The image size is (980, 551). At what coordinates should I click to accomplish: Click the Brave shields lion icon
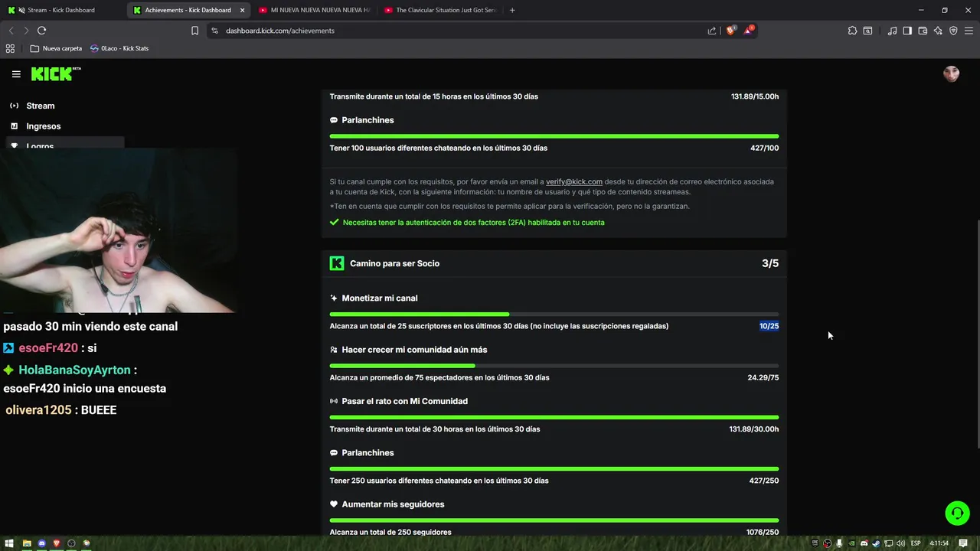[x=730, y=31]
